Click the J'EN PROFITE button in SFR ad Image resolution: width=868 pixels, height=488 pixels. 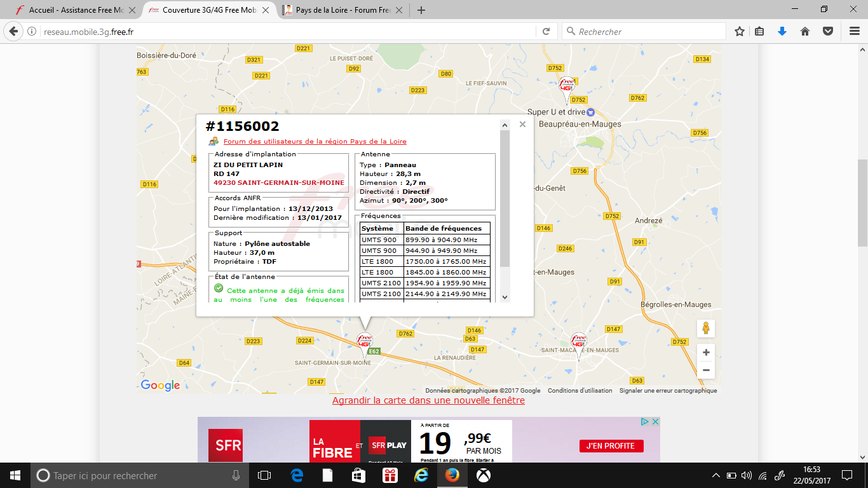pyautogui.click(x=611, y=446)
